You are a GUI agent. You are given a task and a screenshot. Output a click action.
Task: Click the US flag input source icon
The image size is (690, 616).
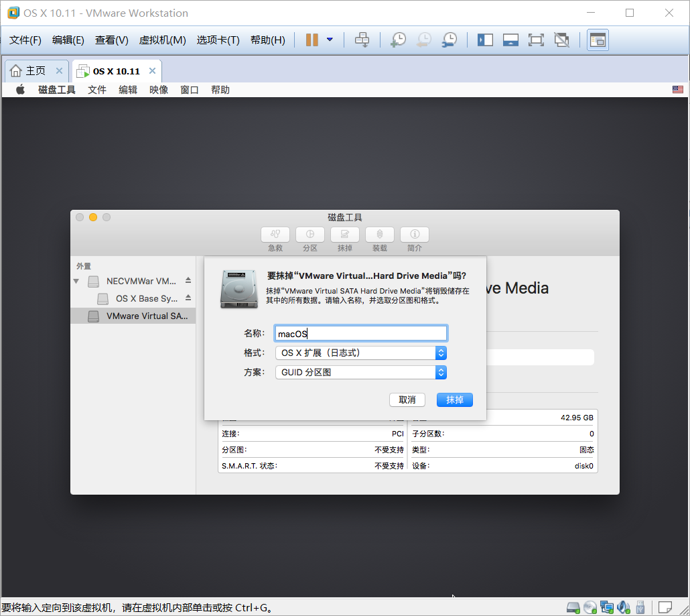[x=678, y=90]
